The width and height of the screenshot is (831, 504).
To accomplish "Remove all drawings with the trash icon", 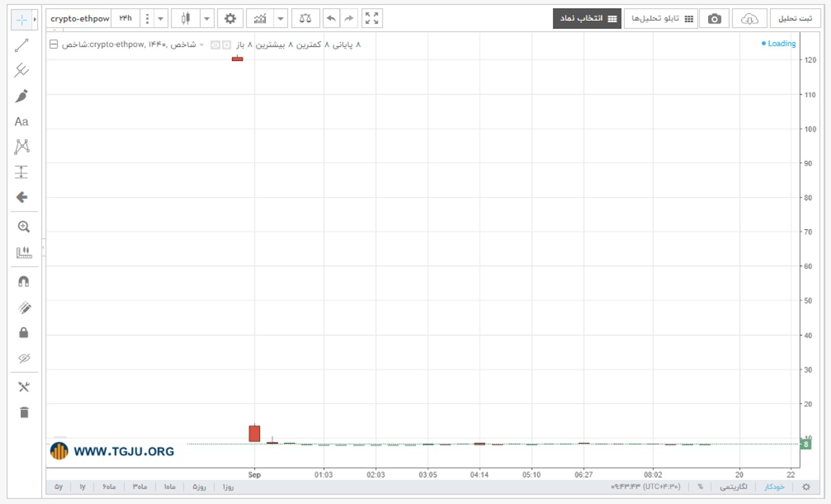I will 24,413.
